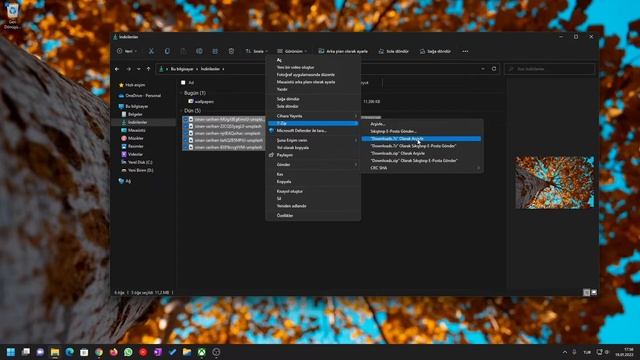This screenshot has width=640, height=360.
Task: Click Bu bilgisayar in address breadcrumb
Action: pyautogui.click(x=182, y=69)
